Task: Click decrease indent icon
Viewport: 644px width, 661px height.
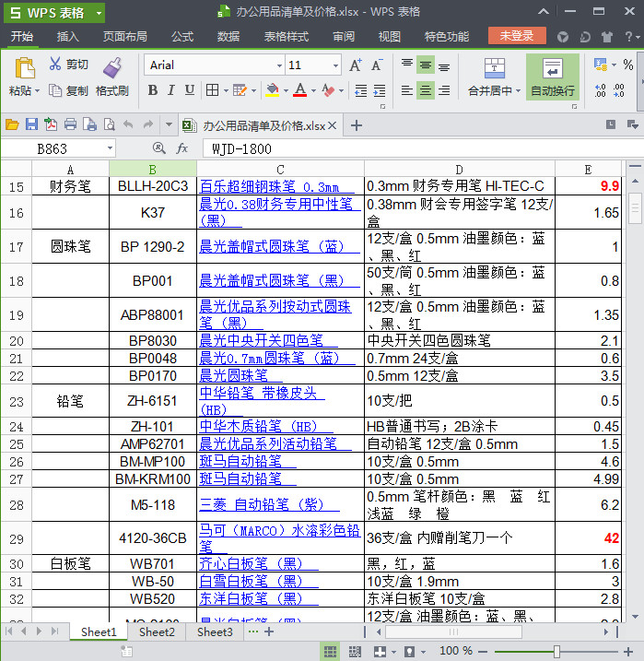Action: click(x=360, y=90)
